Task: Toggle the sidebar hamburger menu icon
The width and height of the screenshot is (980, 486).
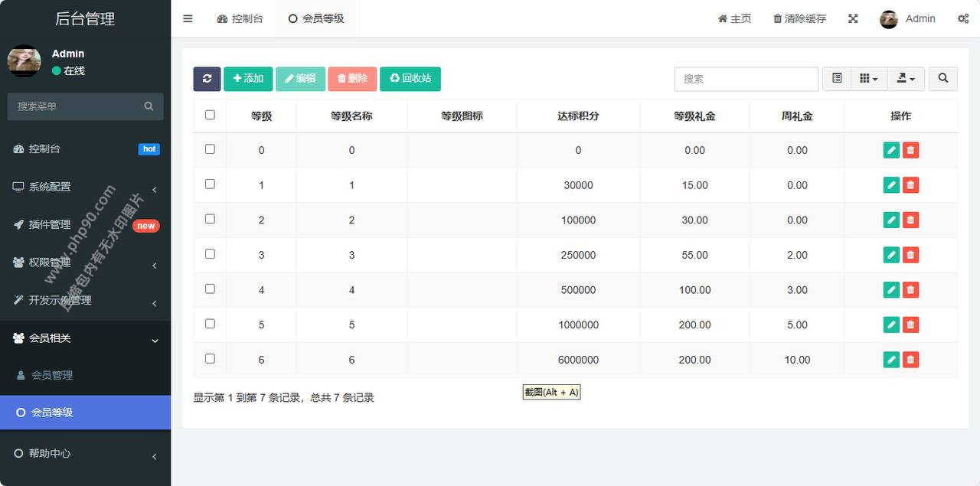Action: 188,19
